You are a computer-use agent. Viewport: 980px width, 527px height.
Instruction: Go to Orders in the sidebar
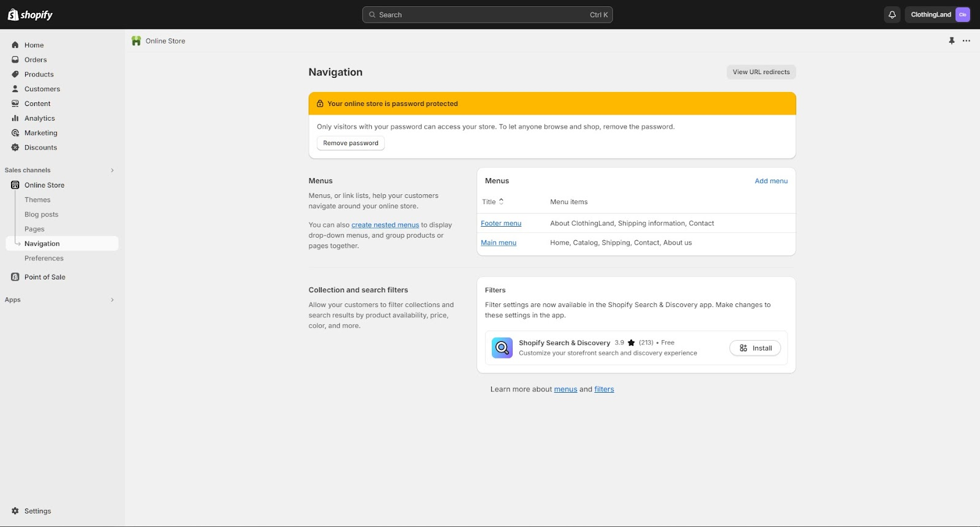tap(36, 59)
